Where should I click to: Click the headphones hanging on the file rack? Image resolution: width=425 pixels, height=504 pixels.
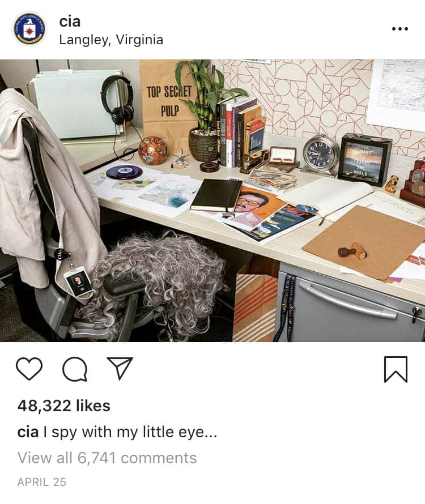pyautogui.click(x=117, y=100)
